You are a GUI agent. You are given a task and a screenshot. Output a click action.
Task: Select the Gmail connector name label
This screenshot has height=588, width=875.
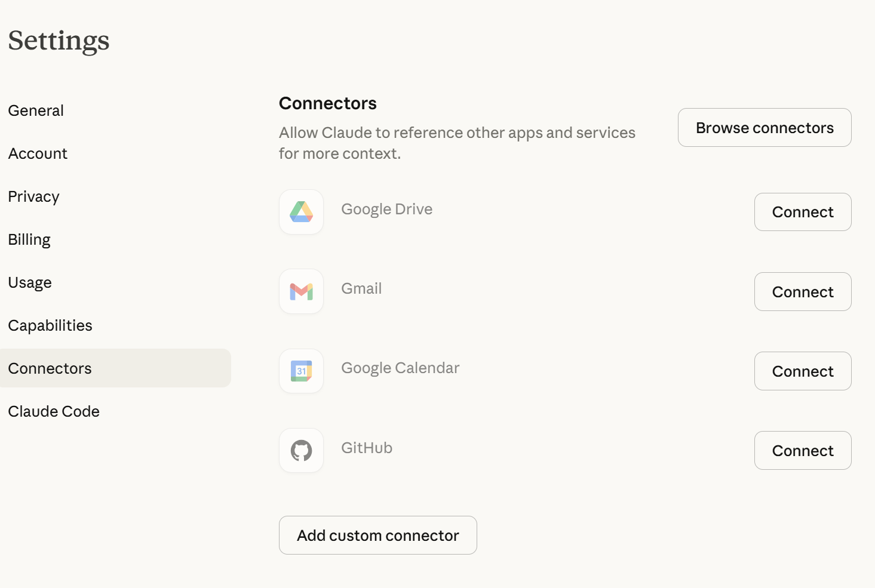click(361, 288)
